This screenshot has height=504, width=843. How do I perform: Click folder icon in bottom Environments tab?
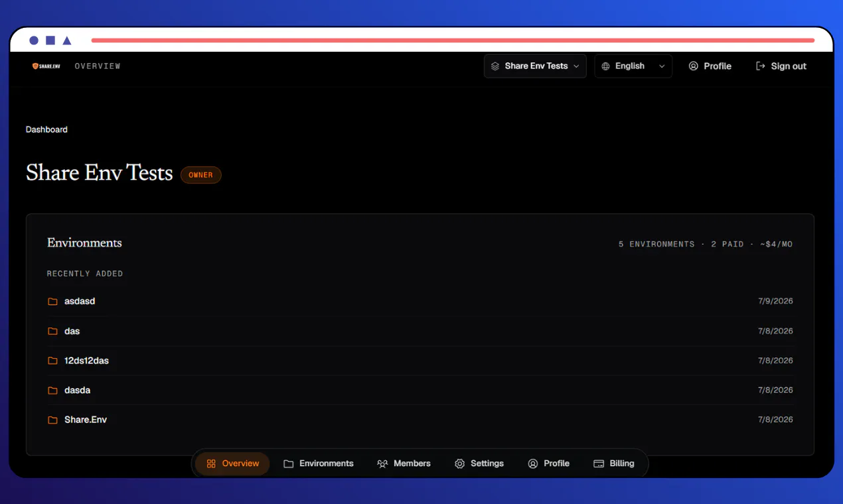289,464
